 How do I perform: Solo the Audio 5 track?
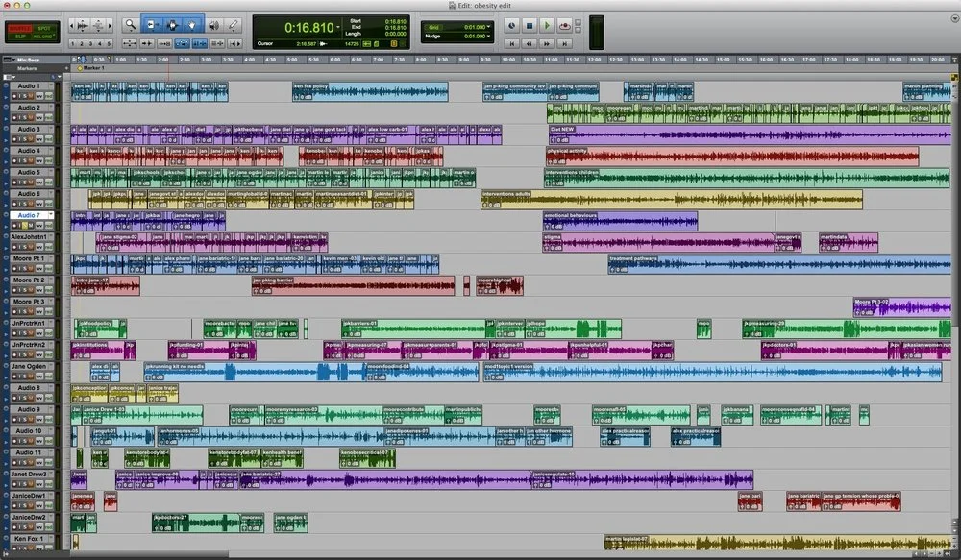pos(25,183)
